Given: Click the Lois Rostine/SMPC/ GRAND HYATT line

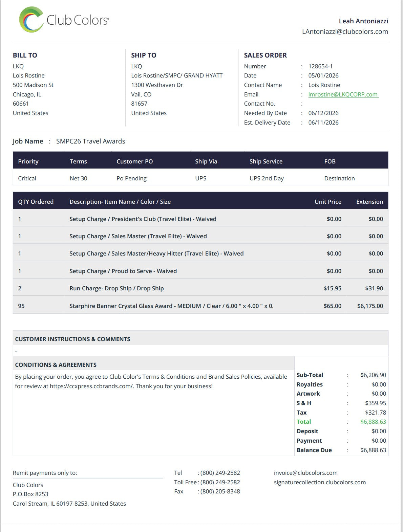Looking at the screenshot, I should (177, 75).
